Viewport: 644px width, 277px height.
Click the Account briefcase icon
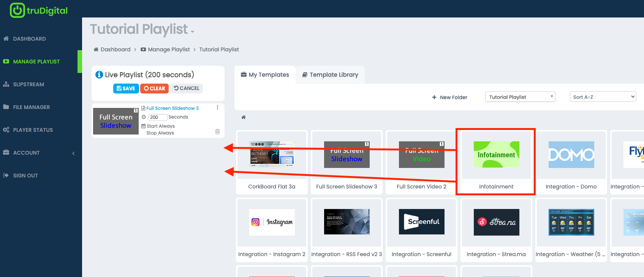[x=6, y=152]
